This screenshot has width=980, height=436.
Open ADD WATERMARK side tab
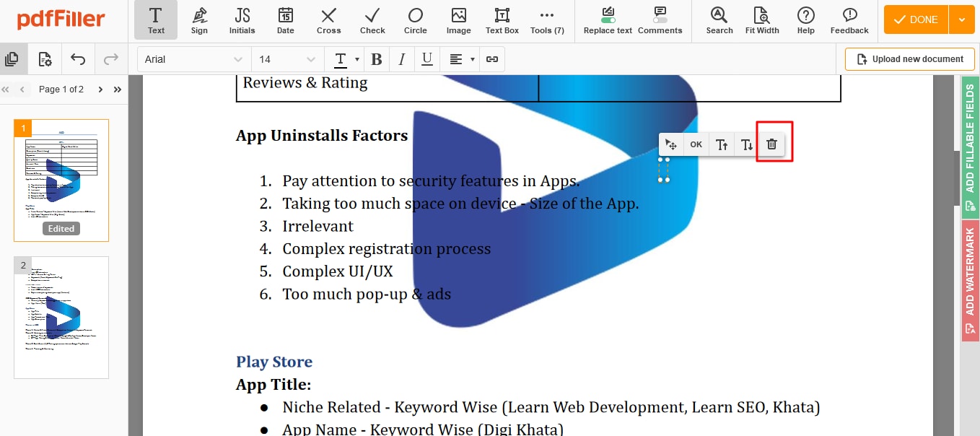tap(970, 281)
